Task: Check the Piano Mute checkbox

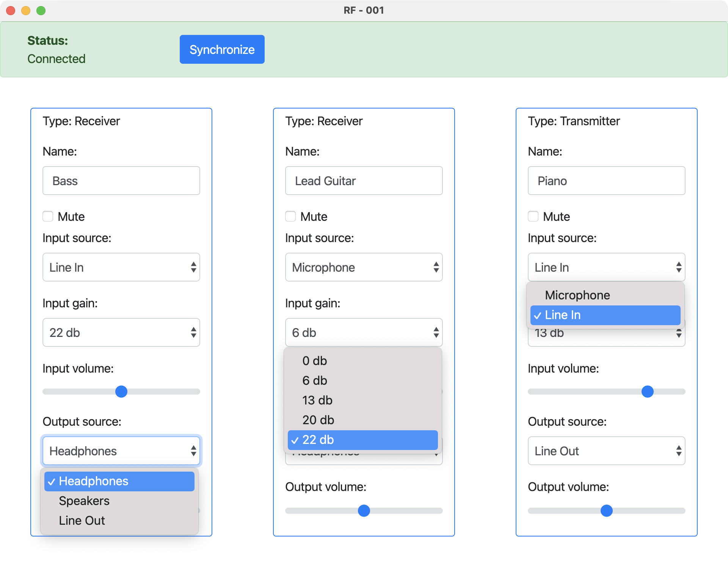Action: pos(533,216)
